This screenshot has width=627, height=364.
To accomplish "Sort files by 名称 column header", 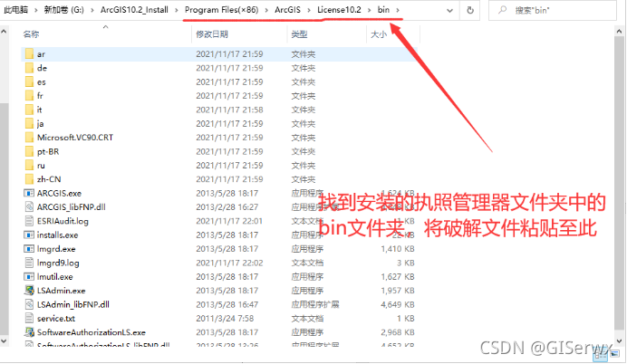I will click(x=31, y=34).
